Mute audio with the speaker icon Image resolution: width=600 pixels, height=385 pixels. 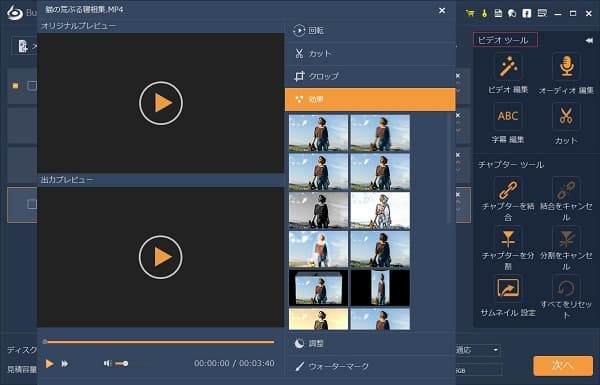(108, 363)
